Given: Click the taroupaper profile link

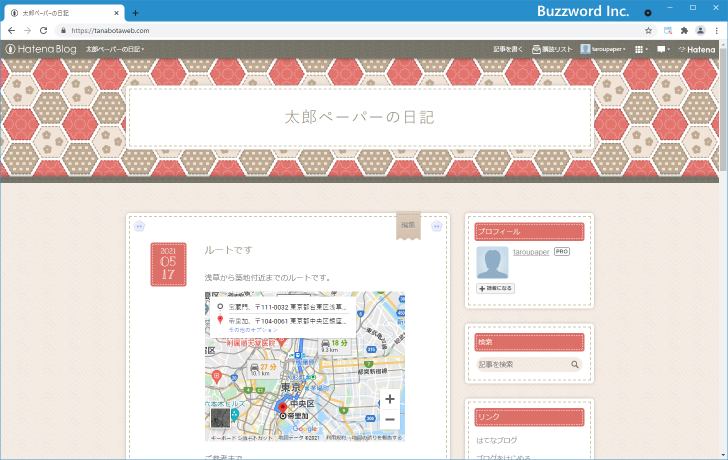Looking at the screenshot, I should 531,252.
